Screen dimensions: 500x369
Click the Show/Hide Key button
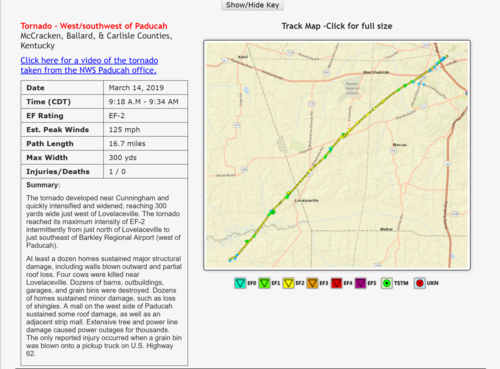click(x=252, y=5)
